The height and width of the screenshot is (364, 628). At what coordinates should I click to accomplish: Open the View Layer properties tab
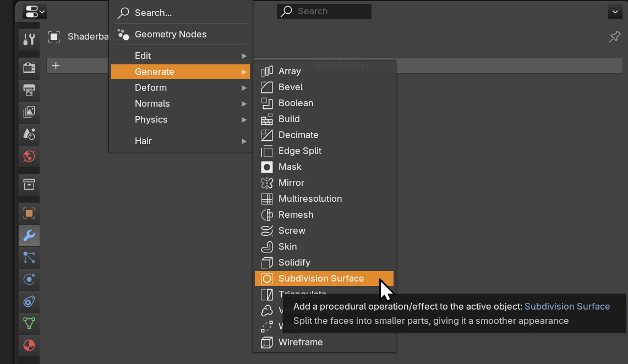coord(29,112)
